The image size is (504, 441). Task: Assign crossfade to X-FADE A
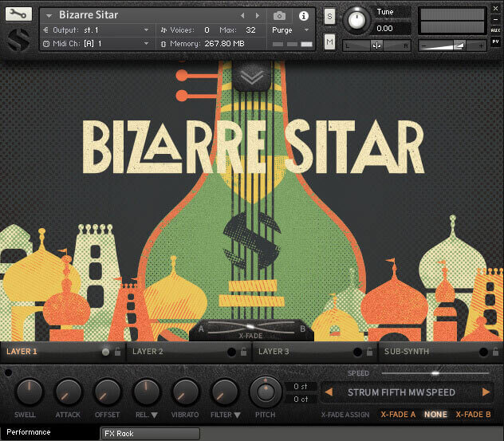pos(398,415)
